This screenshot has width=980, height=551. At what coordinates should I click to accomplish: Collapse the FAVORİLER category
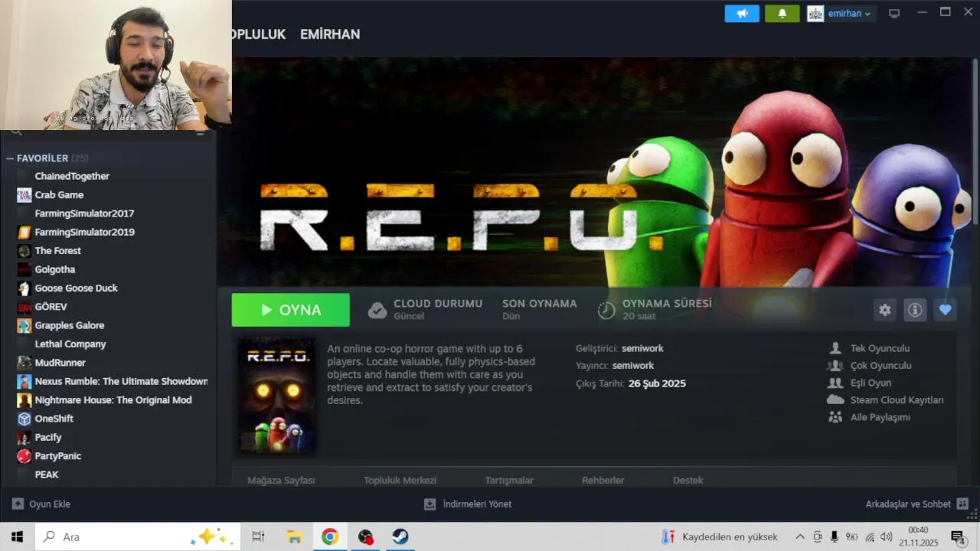10,158
